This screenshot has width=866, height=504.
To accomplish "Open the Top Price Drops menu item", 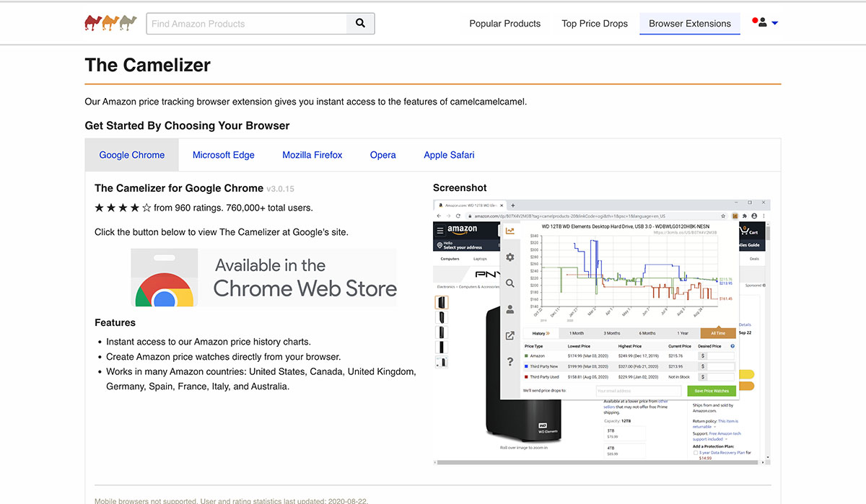I will coord(595,23).
